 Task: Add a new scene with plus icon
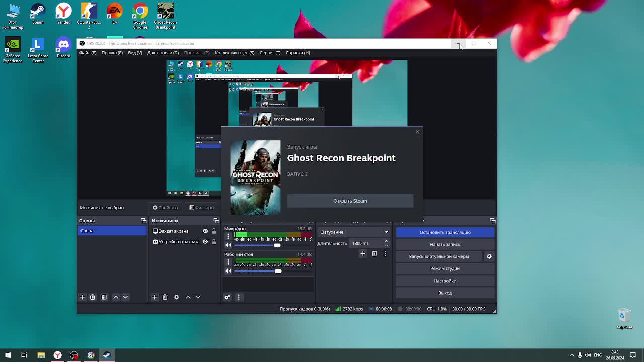83,297
